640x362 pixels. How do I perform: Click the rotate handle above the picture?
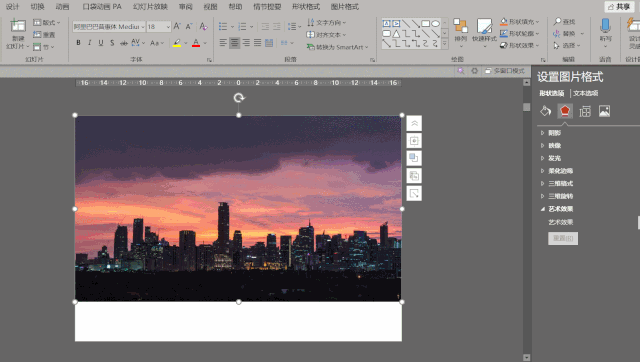tap(239, 98)
